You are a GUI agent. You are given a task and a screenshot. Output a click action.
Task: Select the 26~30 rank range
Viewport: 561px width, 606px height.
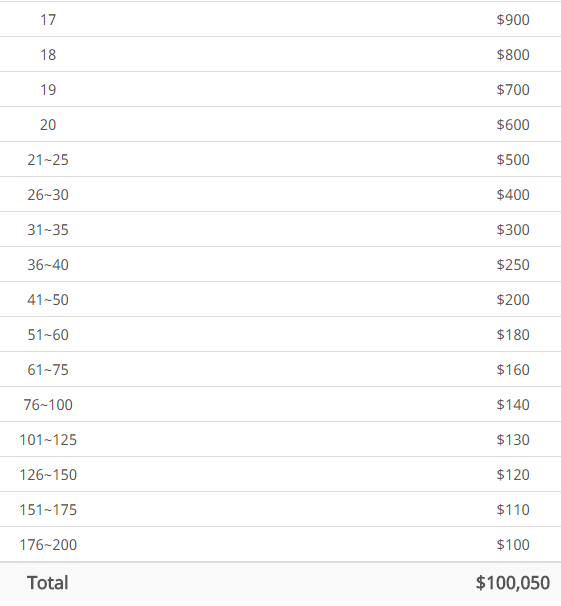tap(48, 194)
